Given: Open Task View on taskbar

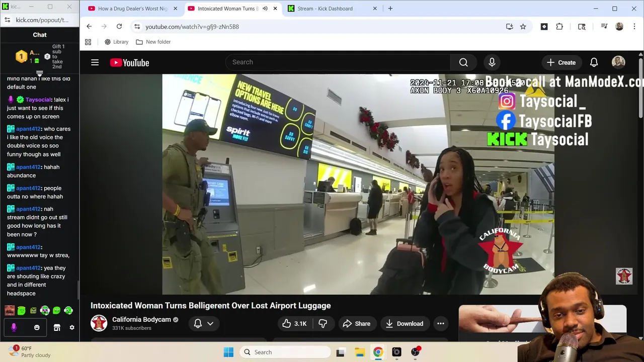Looking at the screenshot, I should pos(341,352).
